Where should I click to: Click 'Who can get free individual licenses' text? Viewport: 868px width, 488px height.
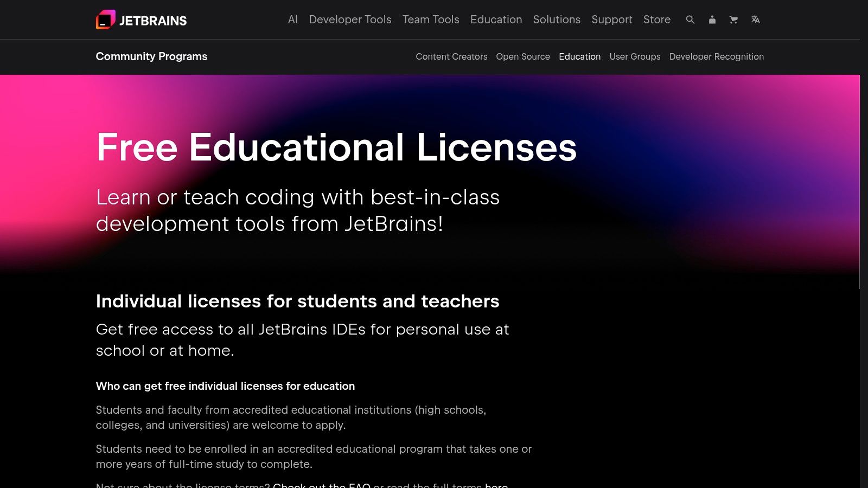pyautogui.click(x=225, y=386)
